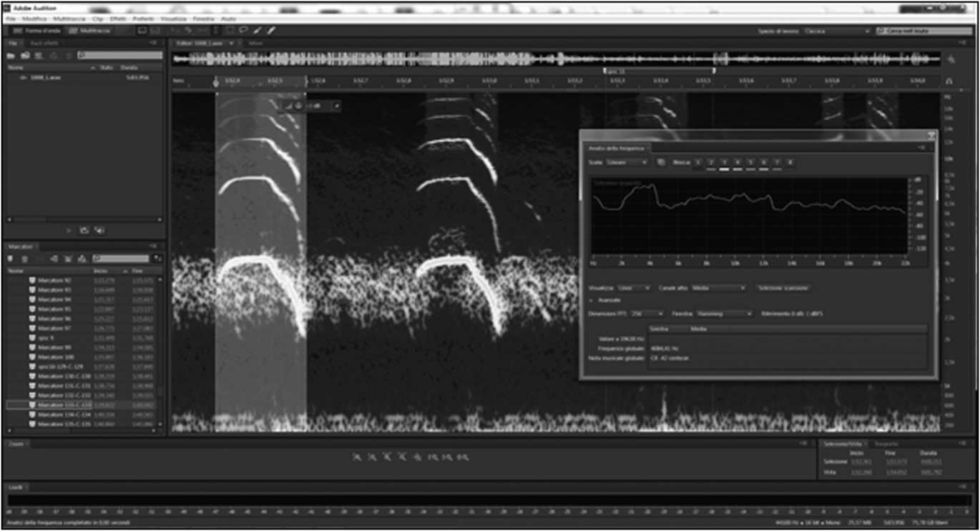The width and height of the screenshot is (980, 531).
Task: Select the Time Selection tool in the toolbar
Action: pyautogui.click(x=214, y=30)
